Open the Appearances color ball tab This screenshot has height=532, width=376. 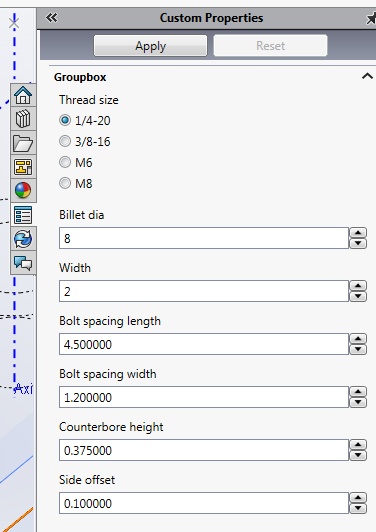pyautogui.click(x=23, y=190)
